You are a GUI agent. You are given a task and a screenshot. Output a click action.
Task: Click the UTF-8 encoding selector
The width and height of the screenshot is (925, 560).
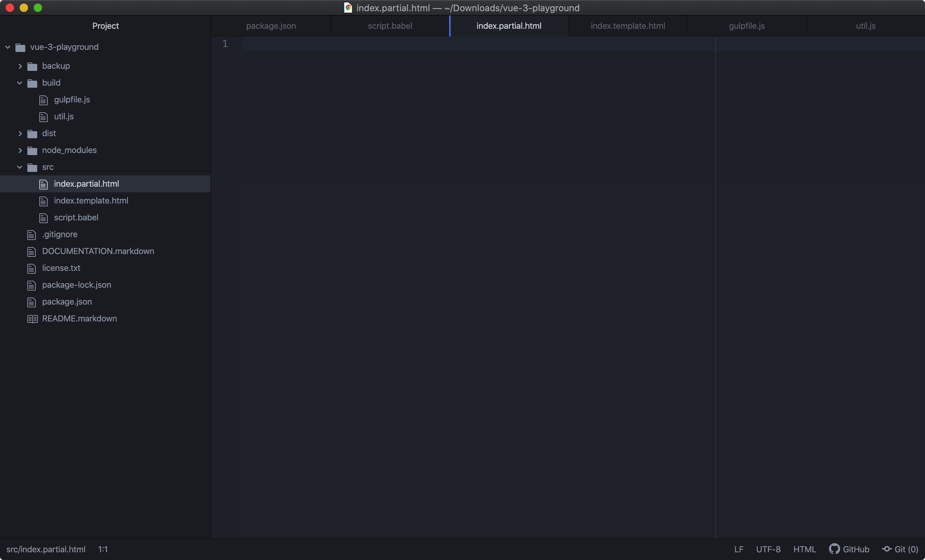(x=768, y=549)
